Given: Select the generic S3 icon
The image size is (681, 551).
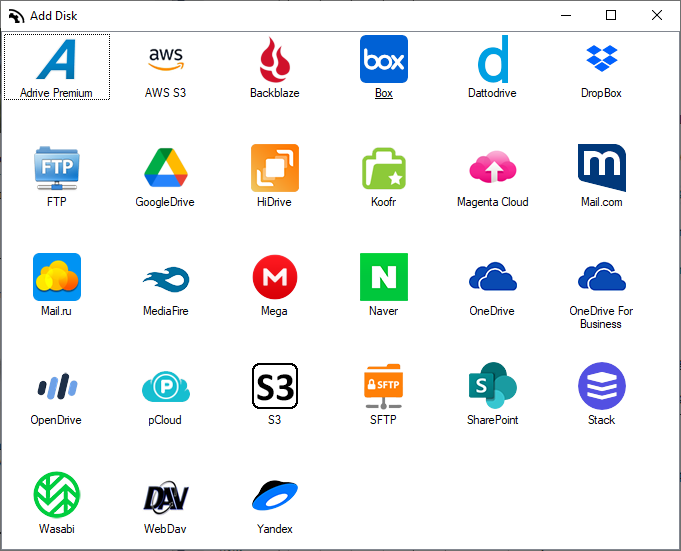Looking at the screenshot, I should [x=274, y=386].
